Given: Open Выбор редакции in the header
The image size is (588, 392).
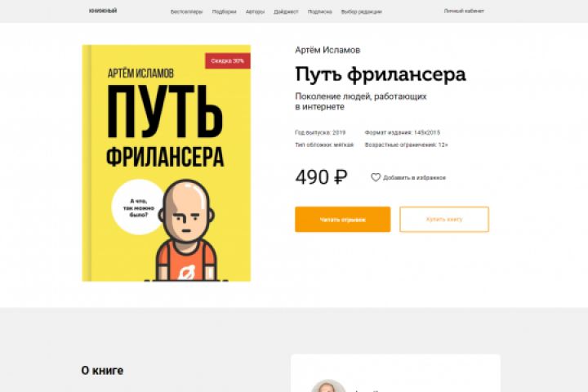Looking at the screenshot, I should 361,11.
